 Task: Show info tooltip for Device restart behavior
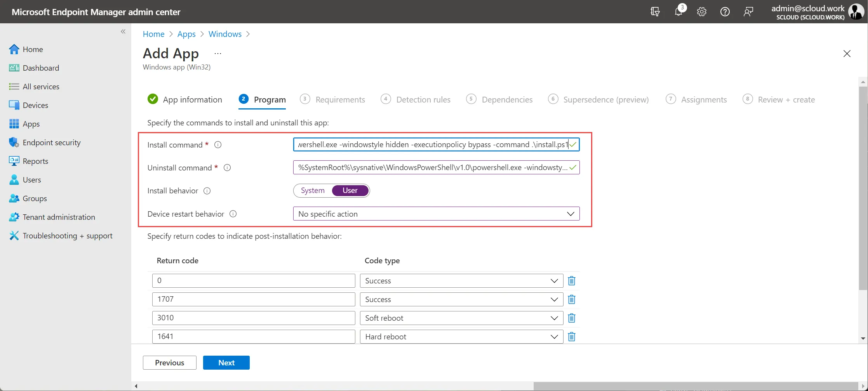(x=233, y=214)
